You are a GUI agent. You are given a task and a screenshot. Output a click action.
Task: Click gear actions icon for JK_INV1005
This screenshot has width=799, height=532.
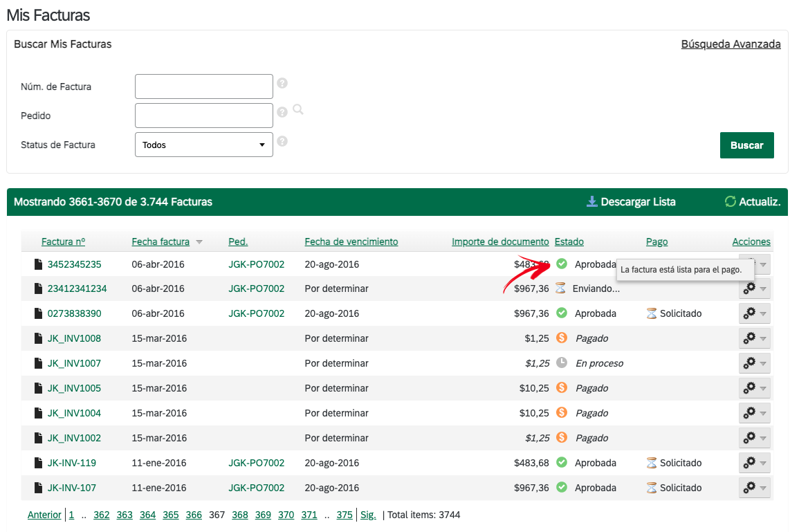tap(749, 388)
